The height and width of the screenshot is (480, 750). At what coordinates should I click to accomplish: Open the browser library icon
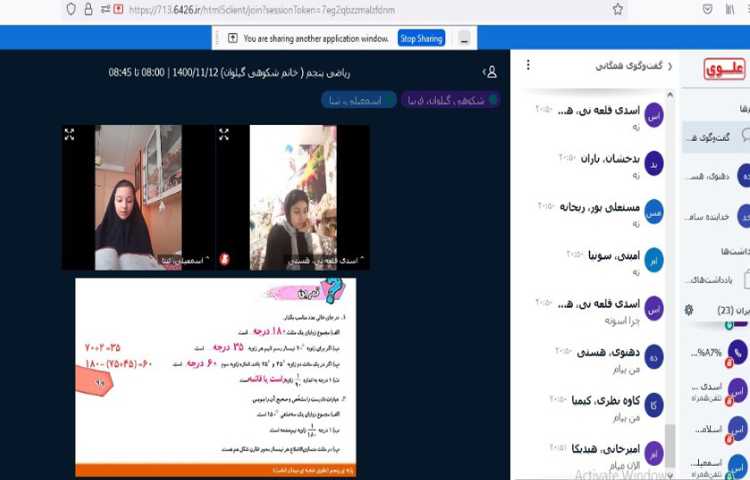730,9
